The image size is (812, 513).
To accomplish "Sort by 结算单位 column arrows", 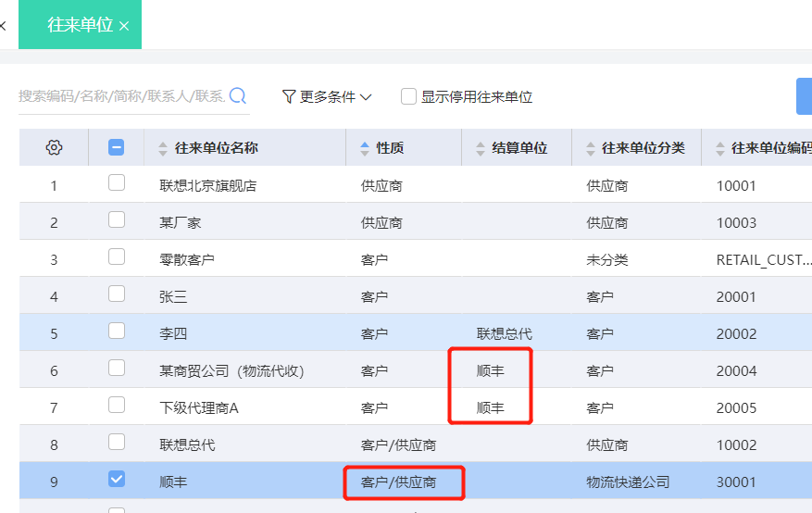I will pyautogui.click(x=480, y=148).
